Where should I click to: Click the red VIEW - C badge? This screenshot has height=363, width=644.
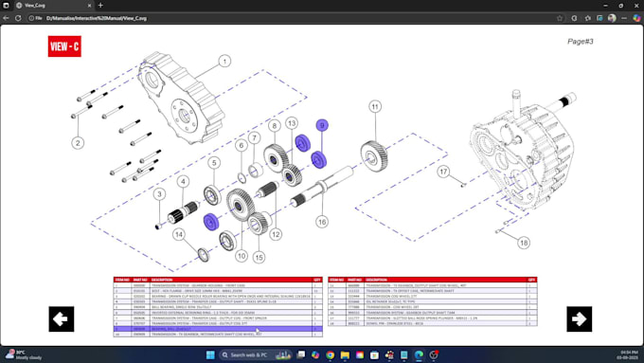pyautogui.click(x=64, y=46)
